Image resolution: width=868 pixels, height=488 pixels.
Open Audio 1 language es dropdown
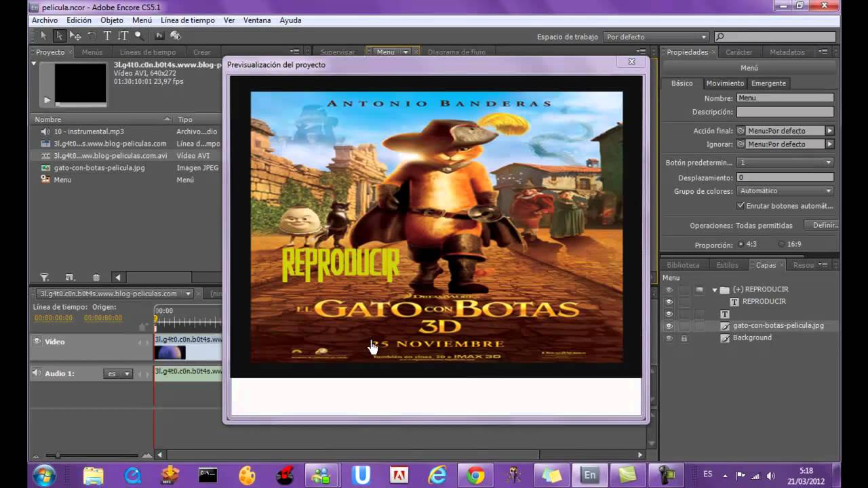(118, 373)
